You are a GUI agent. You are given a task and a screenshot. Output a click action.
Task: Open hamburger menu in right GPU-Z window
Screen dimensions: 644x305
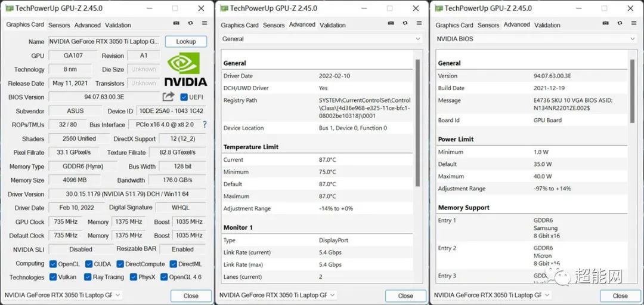634,23
